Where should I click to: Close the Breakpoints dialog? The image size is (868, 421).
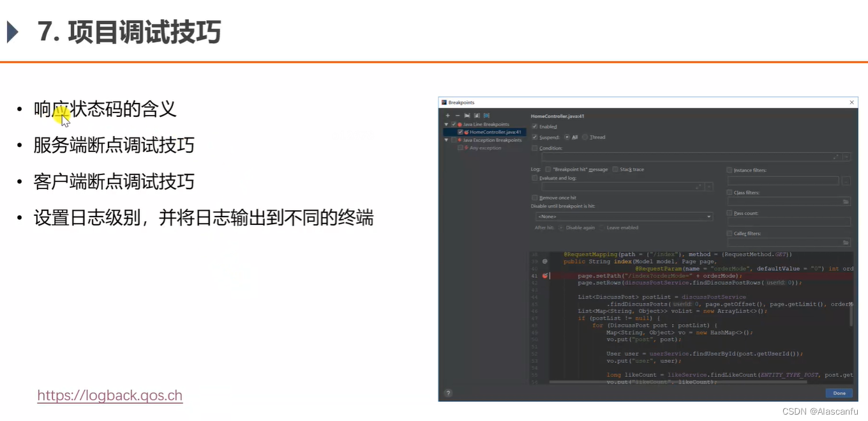pos(851,102)
